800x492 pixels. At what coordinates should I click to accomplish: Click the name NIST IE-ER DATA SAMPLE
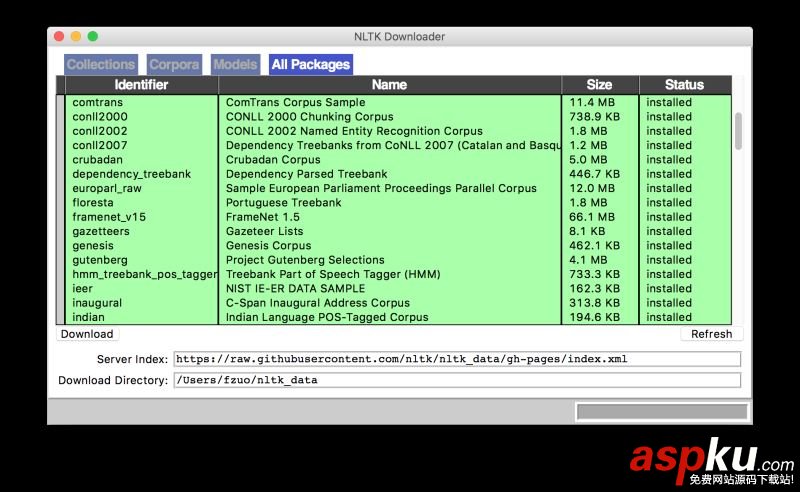[295, 288]
